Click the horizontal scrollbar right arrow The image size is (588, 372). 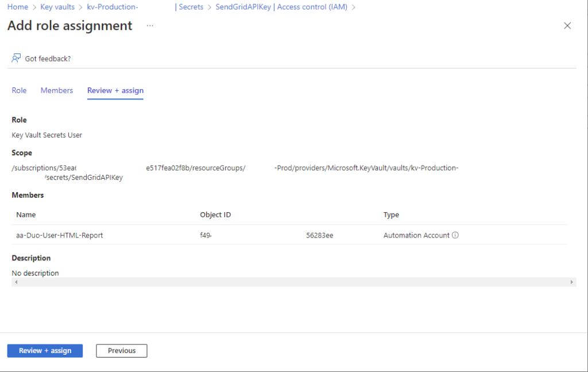click(571, 282)
